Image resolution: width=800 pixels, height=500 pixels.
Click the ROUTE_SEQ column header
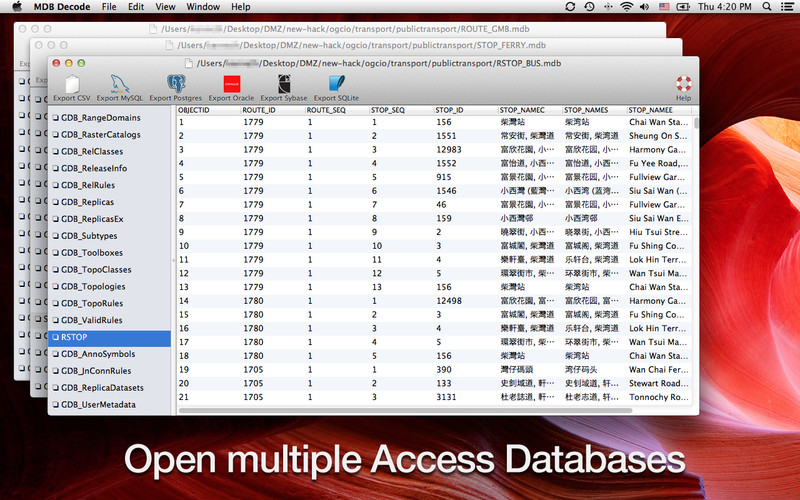click(x=337, y=110)
